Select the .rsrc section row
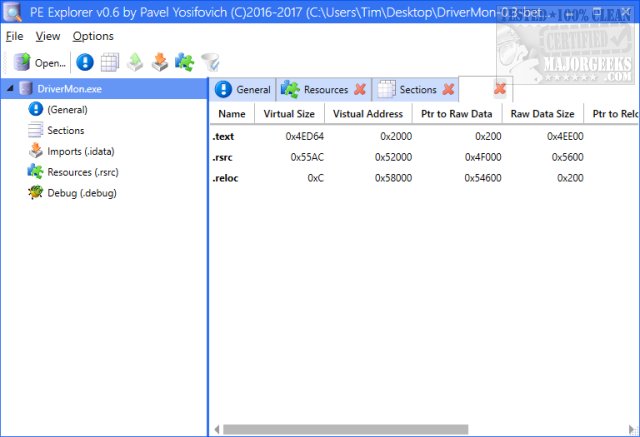Image resolution: width=640 pixels, height=437 pixels. (x=424, y=157)
